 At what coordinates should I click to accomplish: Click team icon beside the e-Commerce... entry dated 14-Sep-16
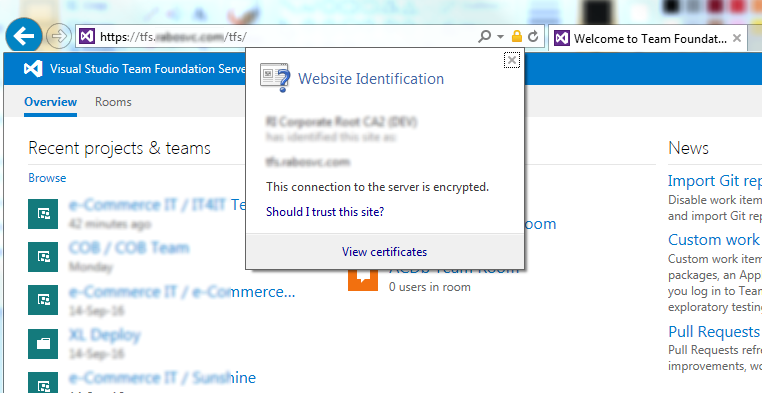point(43,300)
